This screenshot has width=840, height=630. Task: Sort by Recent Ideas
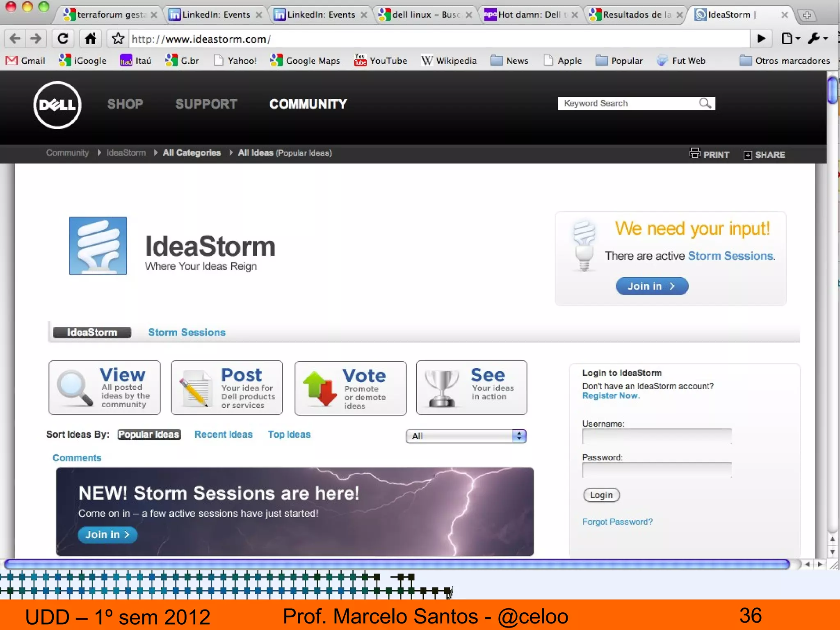coord(223,434)
